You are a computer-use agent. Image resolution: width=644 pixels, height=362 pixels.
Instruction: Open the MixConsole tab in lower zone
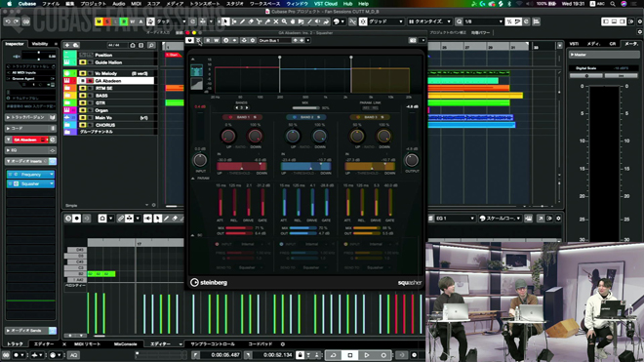pyautogui.click(x=125, y=343)
